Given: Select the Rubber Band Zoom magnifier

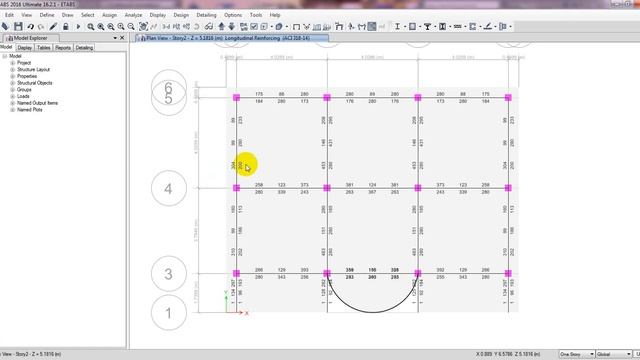Looking at the screenshot, I should 91,27.
